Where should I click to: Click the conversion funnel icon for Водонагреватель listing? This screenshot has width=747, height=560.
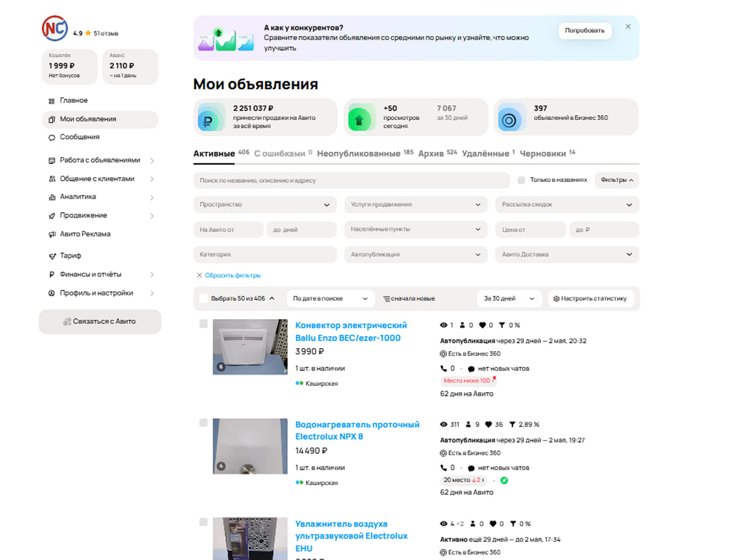point(512,425)
